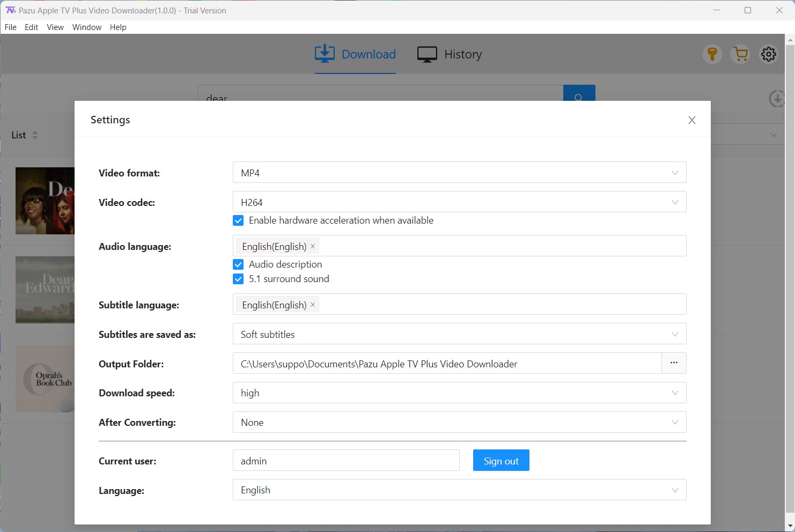Click the scrollbar down arrow

coord(790,526)
